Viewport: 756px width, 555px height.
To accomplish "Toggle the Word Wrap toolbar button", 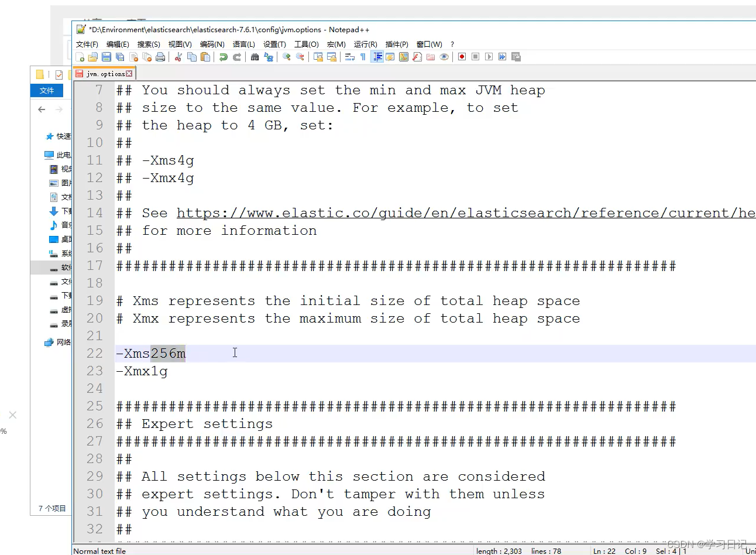I will click(x=350, y=57).
